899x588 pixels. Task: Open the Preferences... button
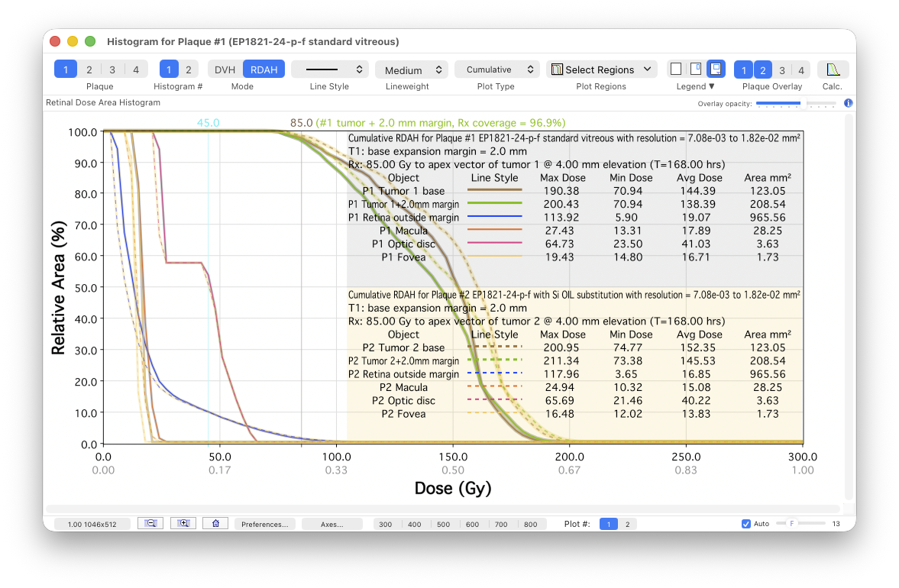pyautogui.click(x=264, y=525)
